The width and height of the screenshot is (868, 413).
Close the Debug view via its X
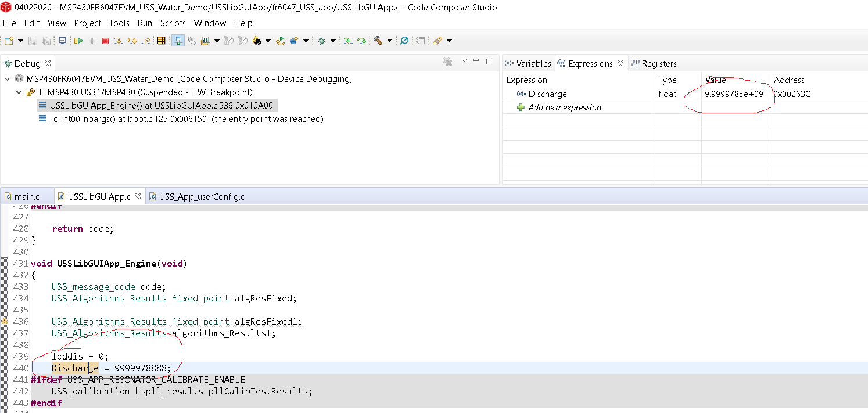click(x=48, y=63)
